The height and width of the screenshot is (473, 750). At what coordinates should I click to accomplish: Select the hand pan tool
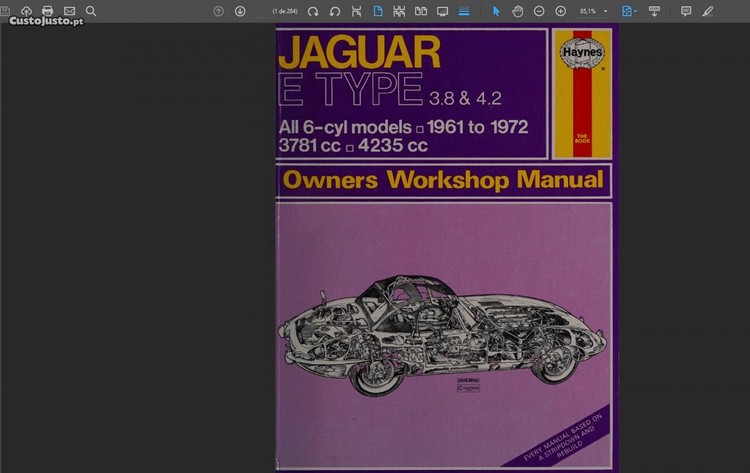517,11
